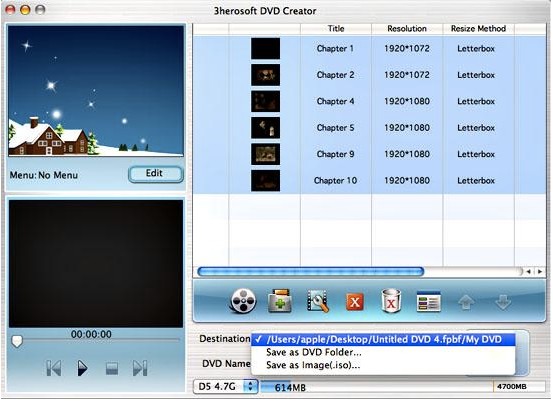The width and height of the screenshot is (553, 401).
Task: Click the Title column header
Action: 336,29
